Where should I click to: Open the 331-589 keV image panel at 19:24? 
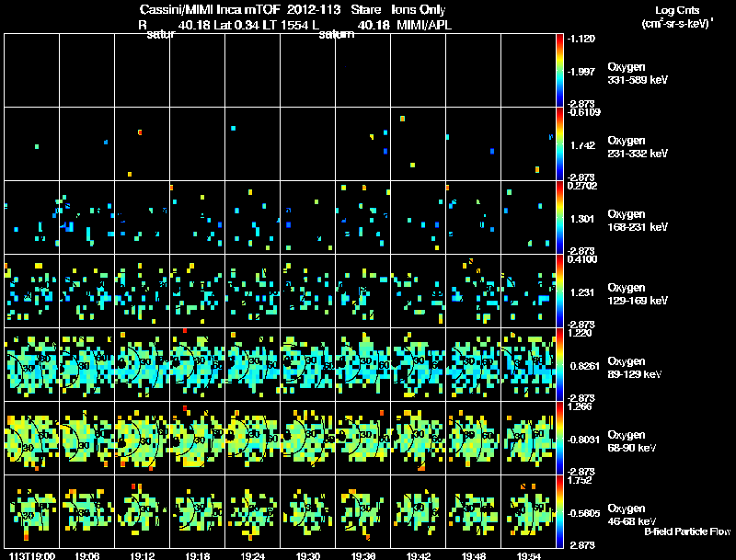point(252,70)
